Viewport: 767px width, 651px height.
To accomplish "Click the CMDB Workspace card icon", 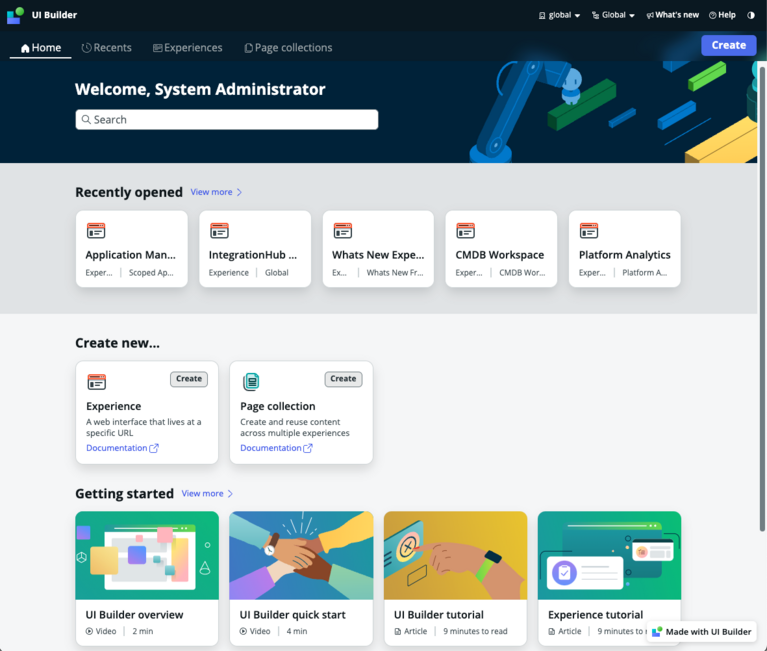I will [x=465, y=230].
